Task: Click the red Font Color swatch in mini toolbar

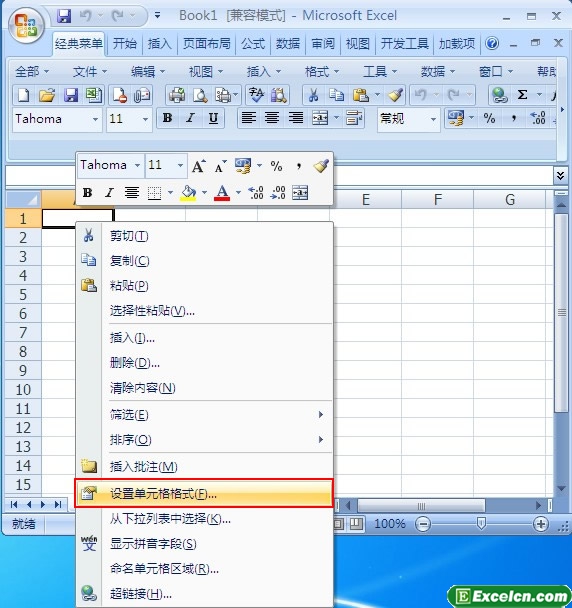Action: coord(222,192)
